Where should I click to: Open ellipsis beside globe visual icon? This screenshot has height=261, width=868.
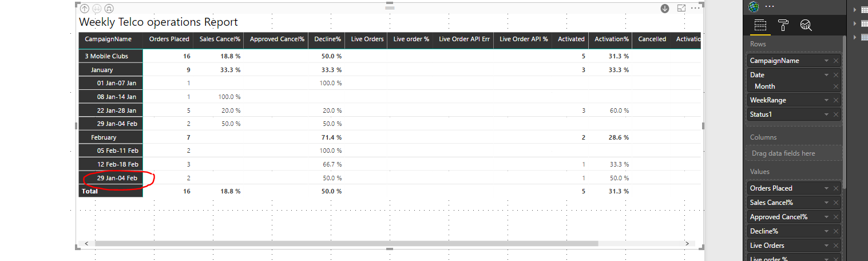click(x=770, y=7)
